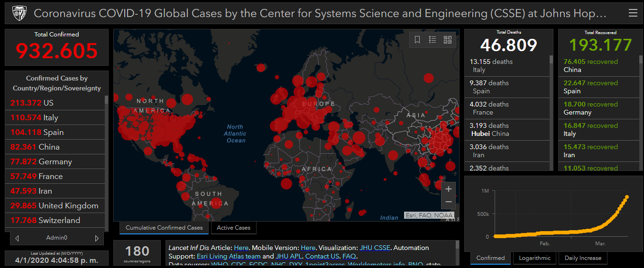Click the Total Deaths 46.809 figure

pyautogui.click(x=508, y=45)
